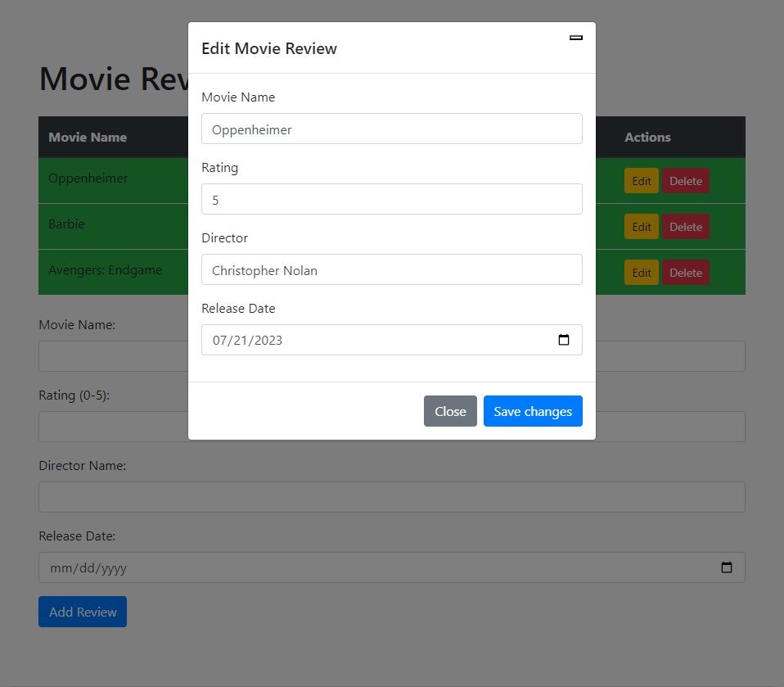Delete the Barbie review
The width and height of the screenshot is (784, 687).
coord(686,226)
